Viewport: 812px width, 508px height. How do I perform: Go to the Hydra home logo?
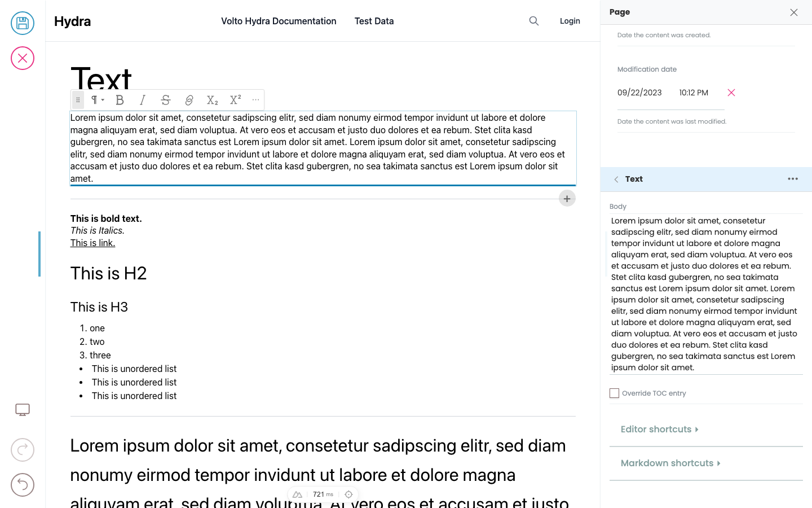73,21
